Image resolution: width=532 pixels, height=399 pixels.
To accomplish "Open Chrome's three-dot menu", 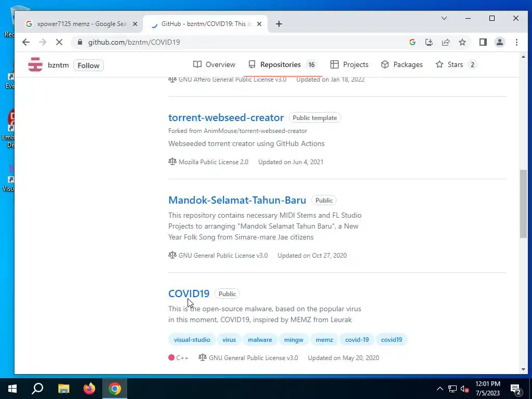I will 516,42.
